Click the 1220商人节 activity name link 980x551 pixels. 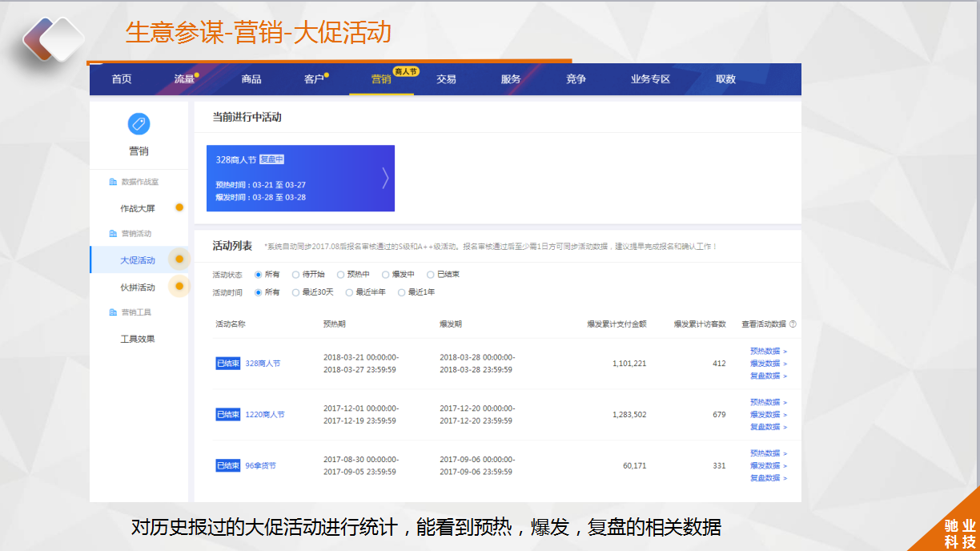point(265,415)
